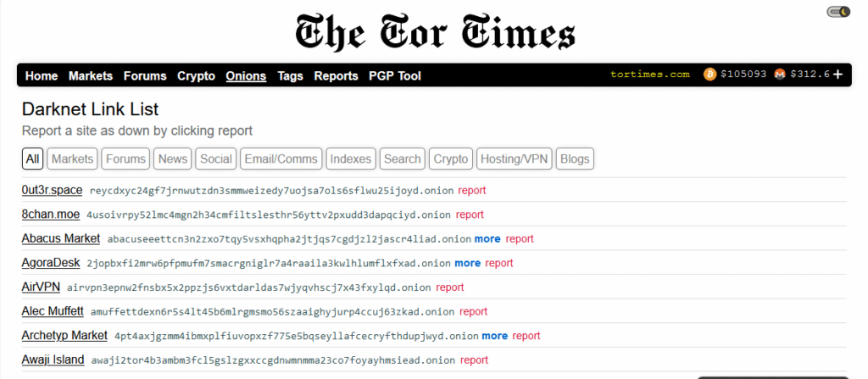Image resolution: width=868 pixels, height=379 pixels.
Task: Open the 0ut3r.space link
Action: point(52,190)
